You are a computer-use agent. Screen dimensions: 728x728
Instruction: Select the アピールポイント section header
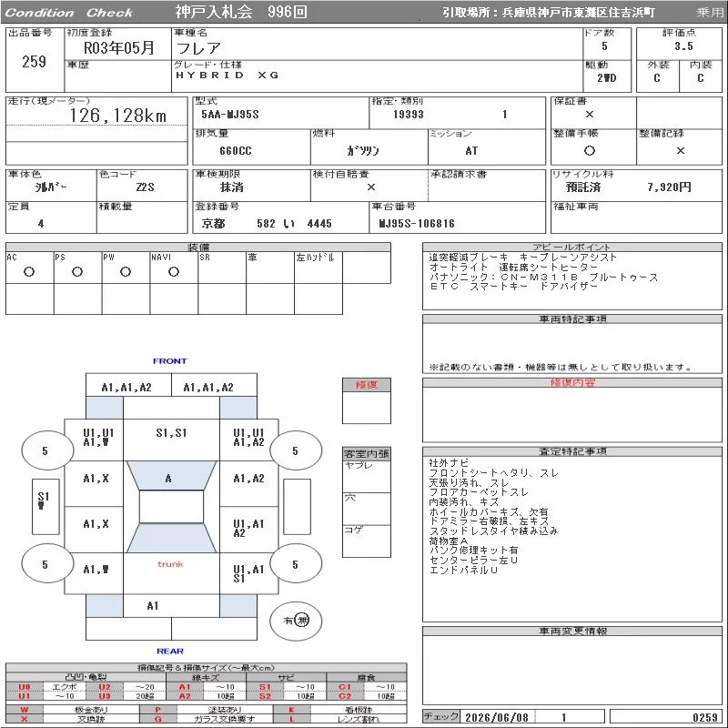[572, 247]
